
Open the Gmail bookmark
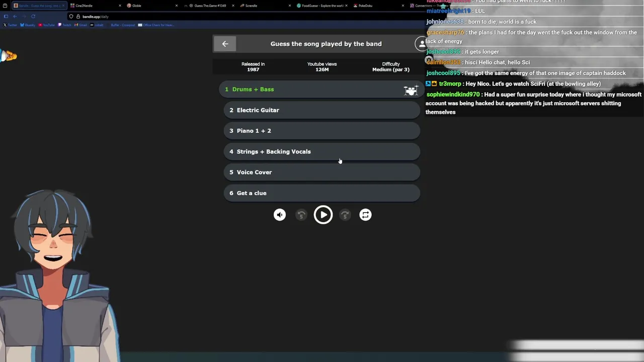point(81,25)
